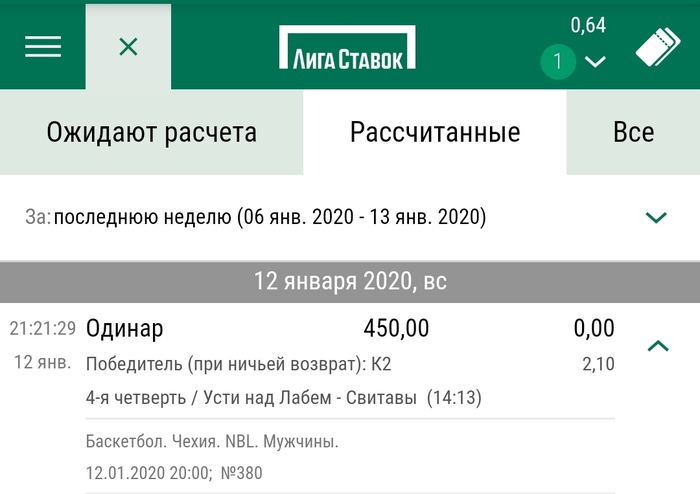Tap the 450,00 stake amount

click(396, 328)
